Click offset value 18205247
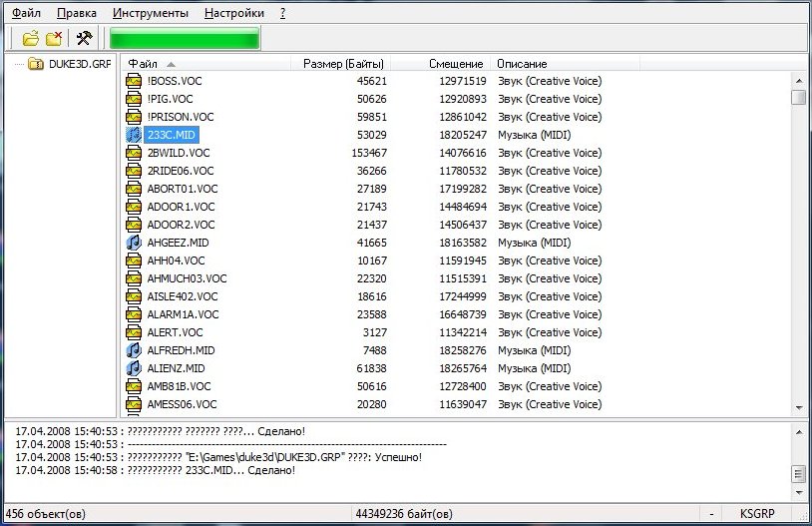The width and height of the screenshot is (812, 526). pos(463,135)
